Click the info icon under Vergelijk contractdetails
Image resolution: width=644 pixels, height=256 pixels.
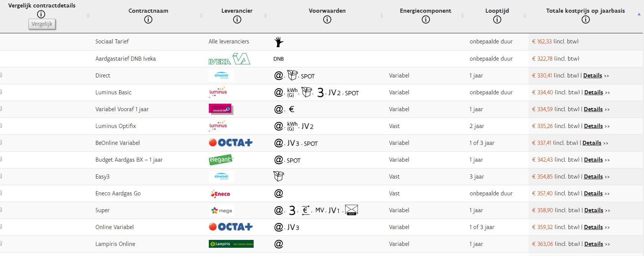(x=41, y=14)
